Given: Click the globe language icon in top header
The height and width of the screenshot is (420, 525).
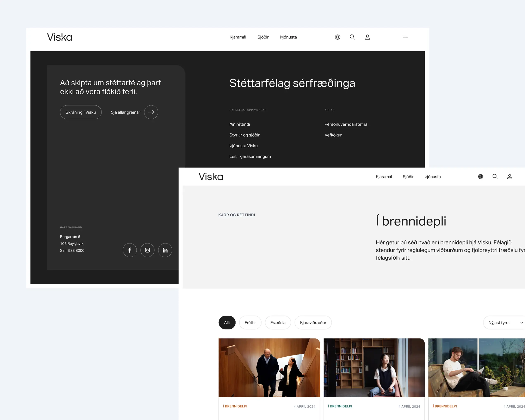Looking at the screenshot, I should pyautogui.click(x=337, y=37).
